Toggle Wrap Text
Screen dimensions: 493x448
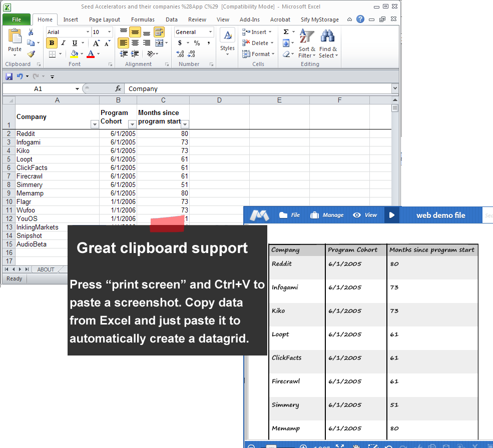click(159, 31)
